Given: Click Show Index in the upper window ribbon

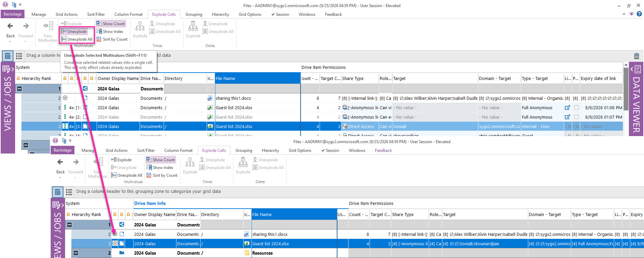Looking at the screenshot, I should 110,32.
